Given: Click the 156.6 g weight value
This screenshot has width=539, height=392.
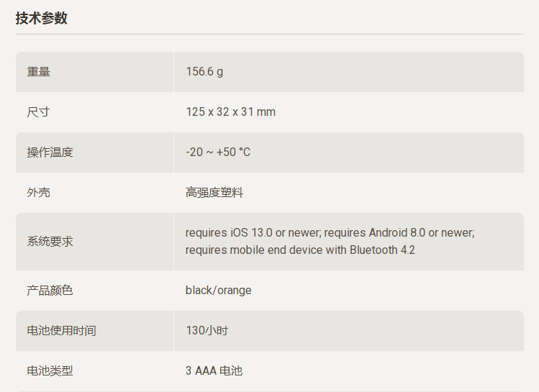Looking at the screenshot, I should click(x=205, y=72).
